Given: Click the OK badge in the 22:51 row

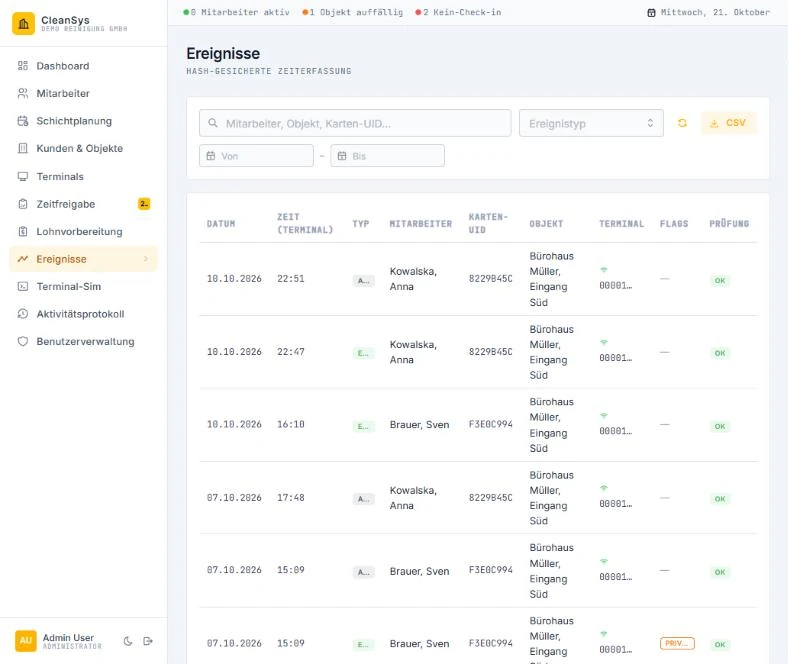Looking at the screenshot, I should [x=720, y=280].
